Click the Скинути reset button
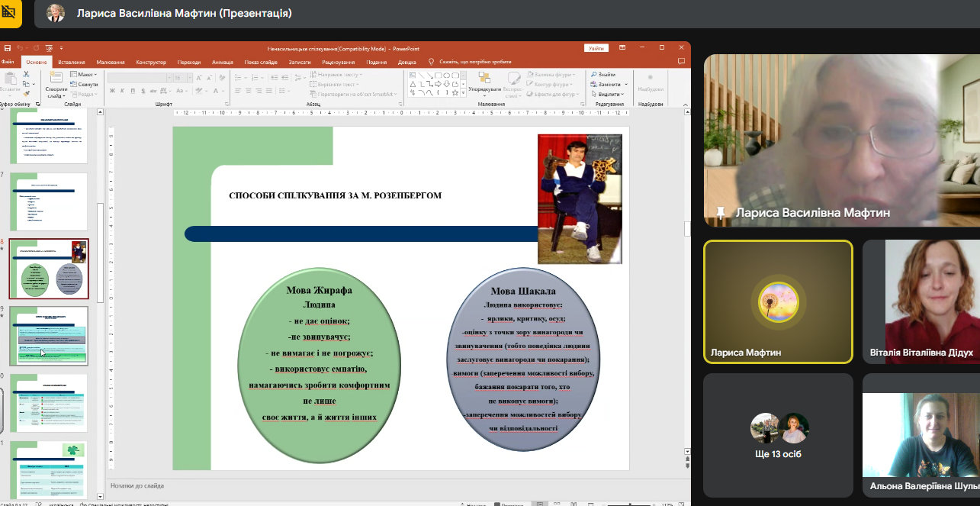Screen dimensions: 980x506 tap(85, 84)
